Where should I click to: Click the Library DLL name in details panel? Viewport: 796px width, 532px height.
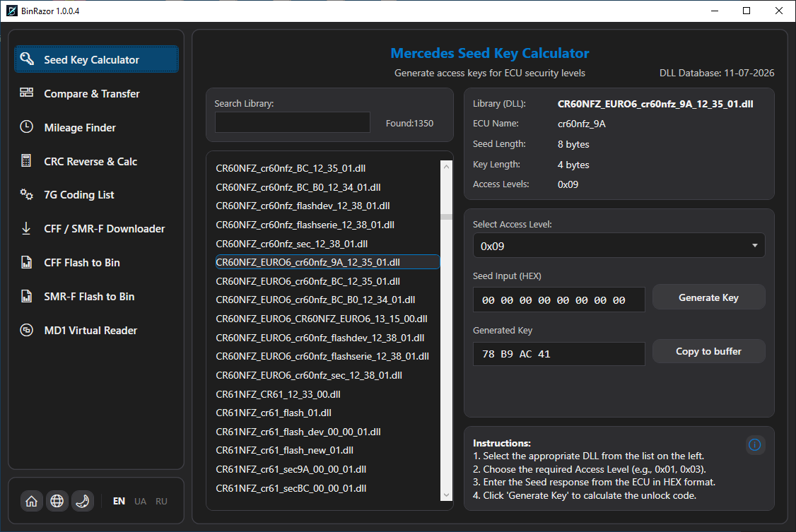[655, 104]
